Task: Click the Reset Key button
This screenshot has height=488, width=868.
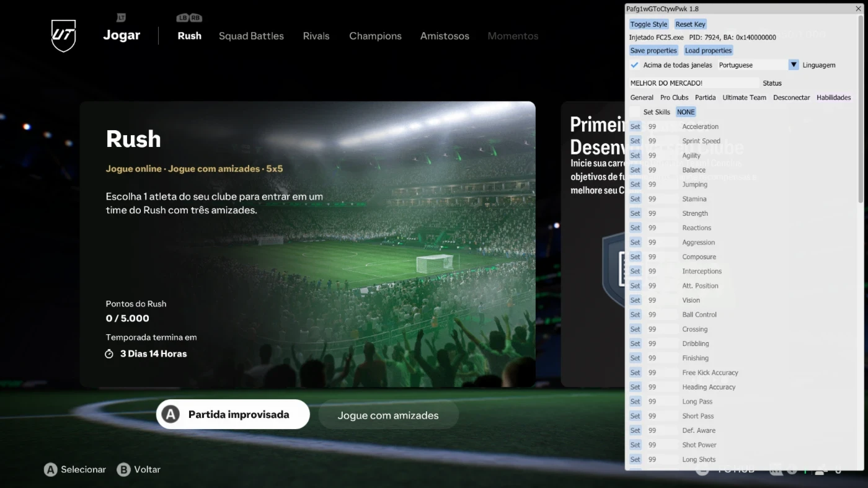Action: coord(690,24)
